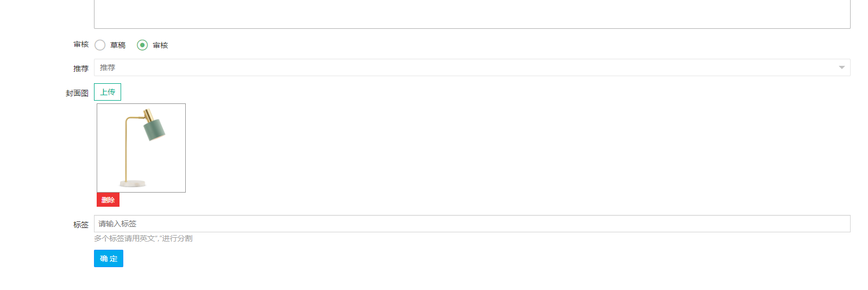Open the 推荐 dropdown field

click(x=472, y=67)
